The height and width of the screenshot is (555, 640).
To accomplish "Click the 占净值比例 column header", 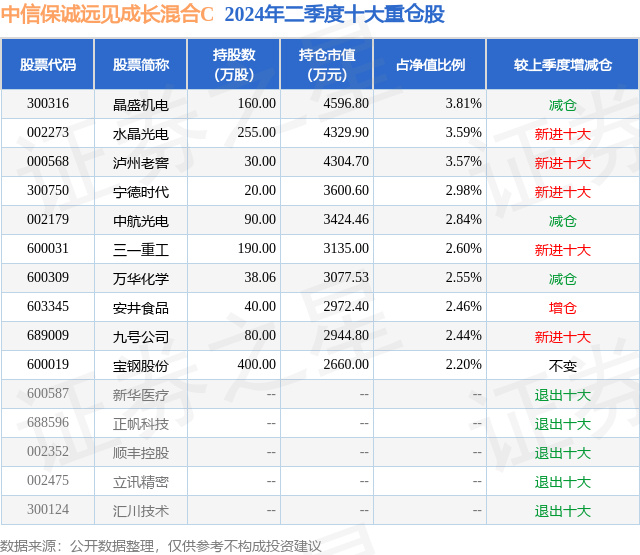I will 430,64.
